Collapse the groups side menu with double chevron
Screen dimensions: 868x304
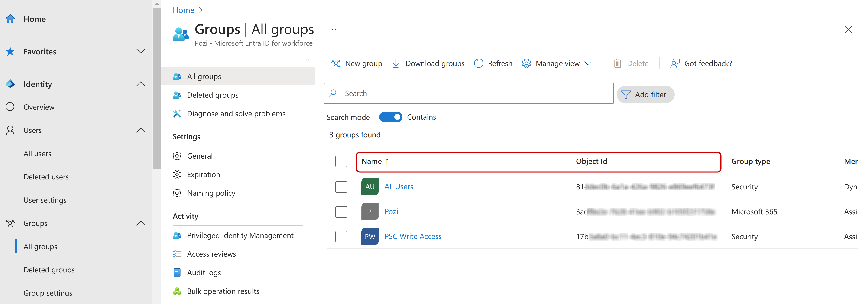(x=308, y=60)
